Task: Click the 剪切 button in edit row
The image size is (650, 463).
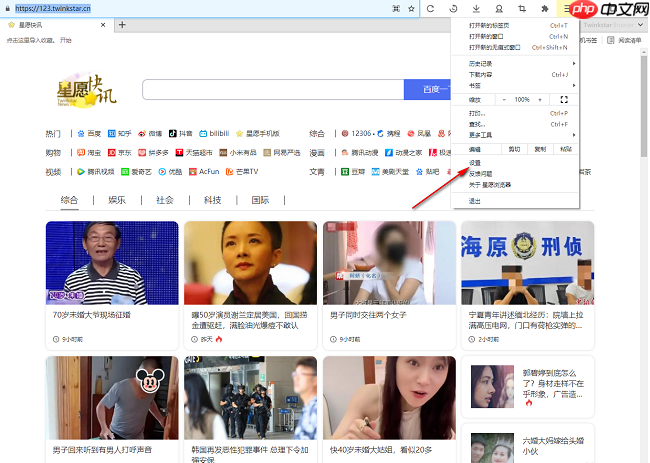Action: tap(514, 149)
